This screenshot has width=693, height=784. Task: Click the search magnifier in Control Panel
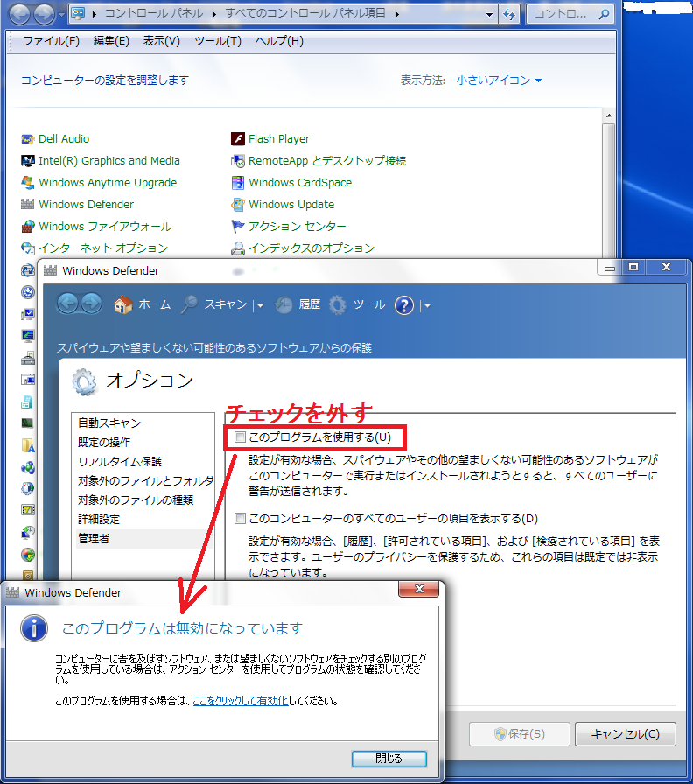[x=604, y=14]
